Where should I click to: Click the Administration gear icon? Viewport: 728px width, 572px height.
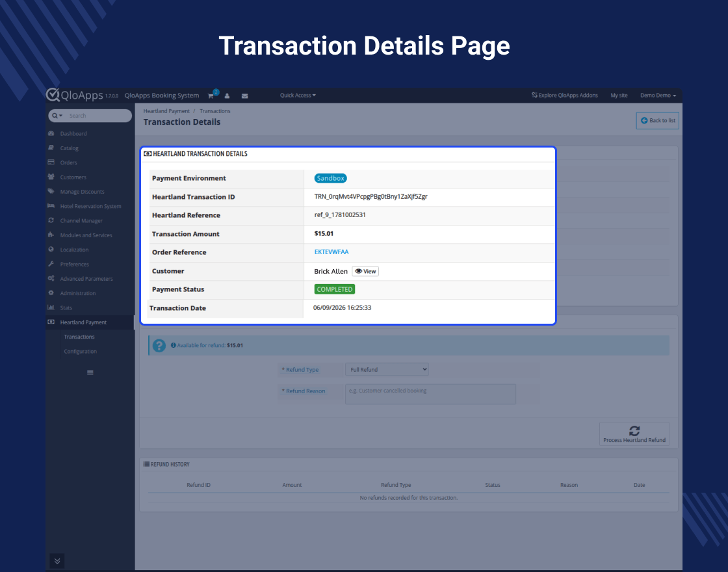[x=51, y=293]
